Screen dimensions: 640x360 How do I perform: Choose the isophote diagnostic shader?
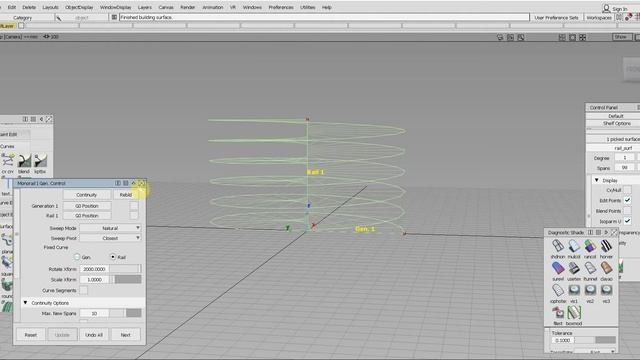click(x=558, y=290)
